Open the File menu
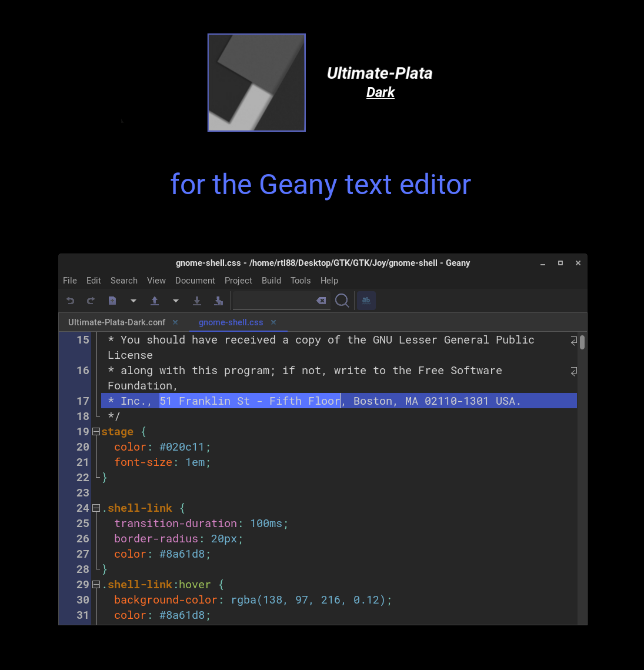Screen dimensions: 644x670 [70, 281]
